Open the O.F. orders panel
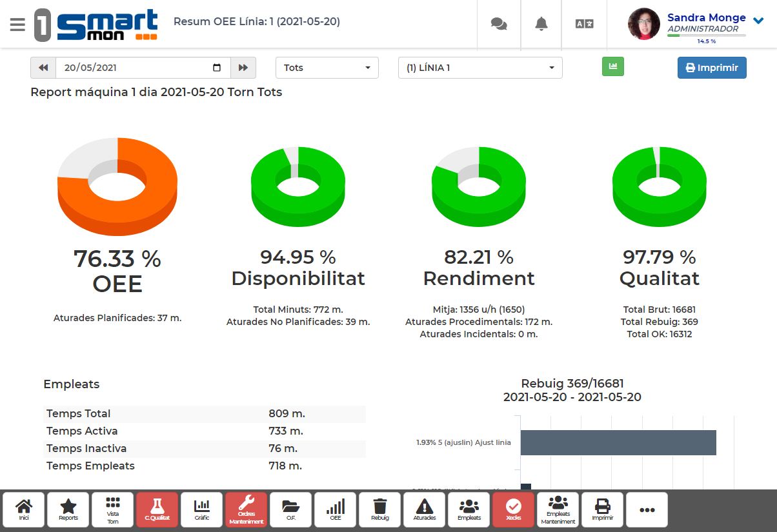The image size is (777, 532). [290, 509]
